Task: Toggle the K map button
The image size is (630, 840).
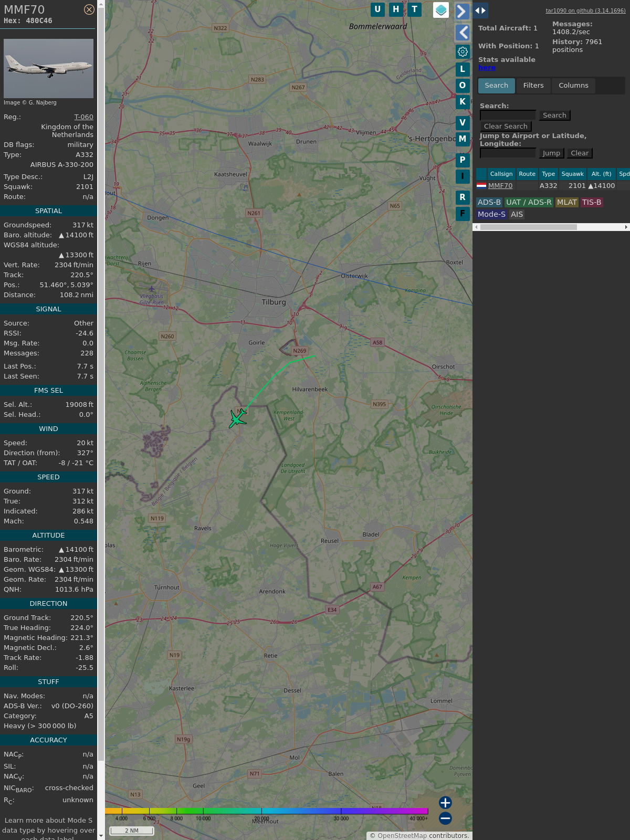Action: [463, 102]
